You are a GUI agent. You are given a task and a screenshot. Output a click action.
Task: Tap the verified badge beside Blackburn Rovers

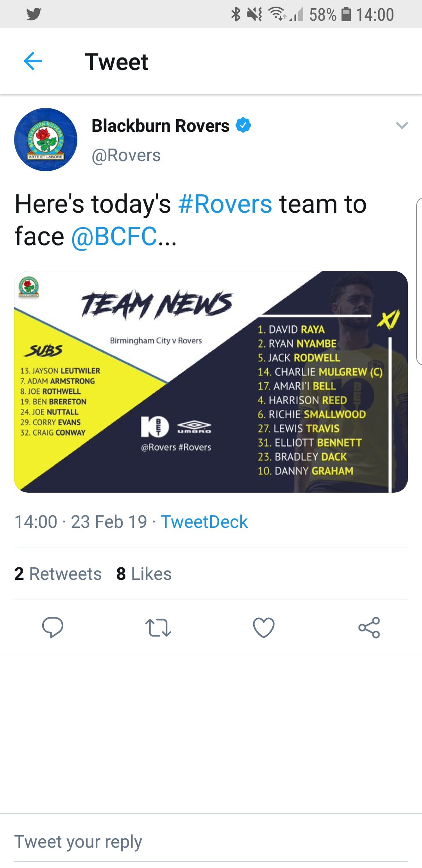pos(243,126)
